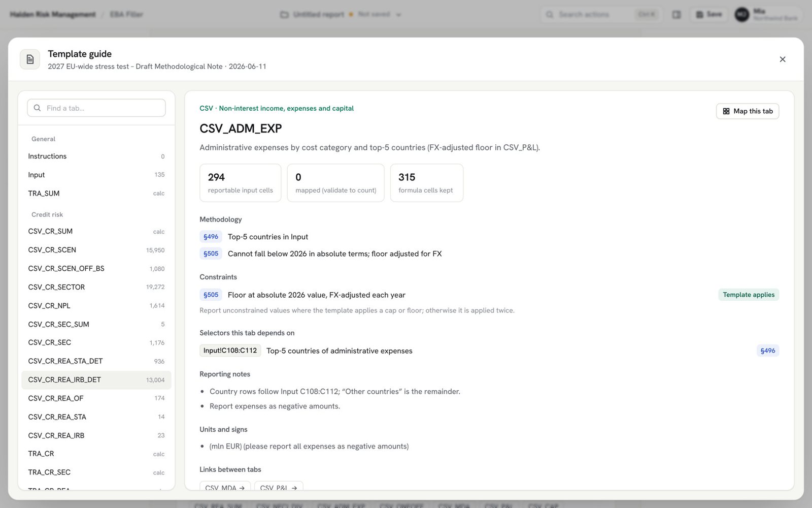Click the 315 formula cells kept card
The width and height of the screenshot is (812, 508).
click(426, 183)
